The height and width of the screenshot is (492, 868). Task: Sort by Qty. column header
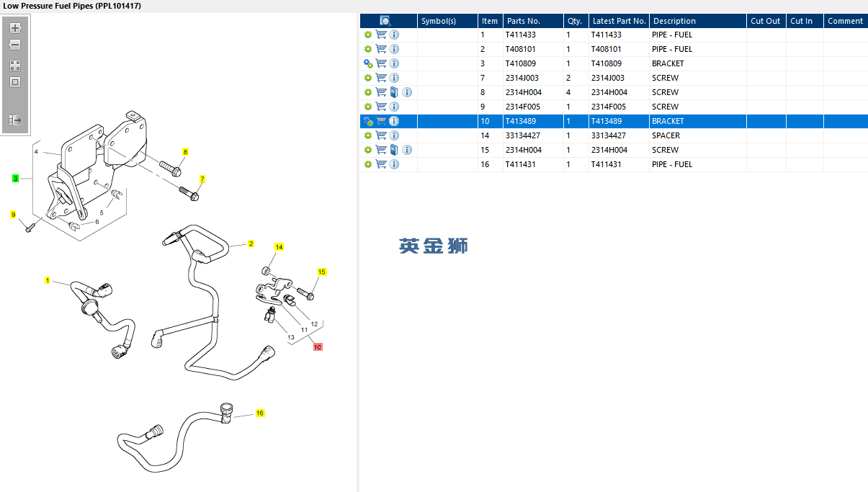(576, 21)
